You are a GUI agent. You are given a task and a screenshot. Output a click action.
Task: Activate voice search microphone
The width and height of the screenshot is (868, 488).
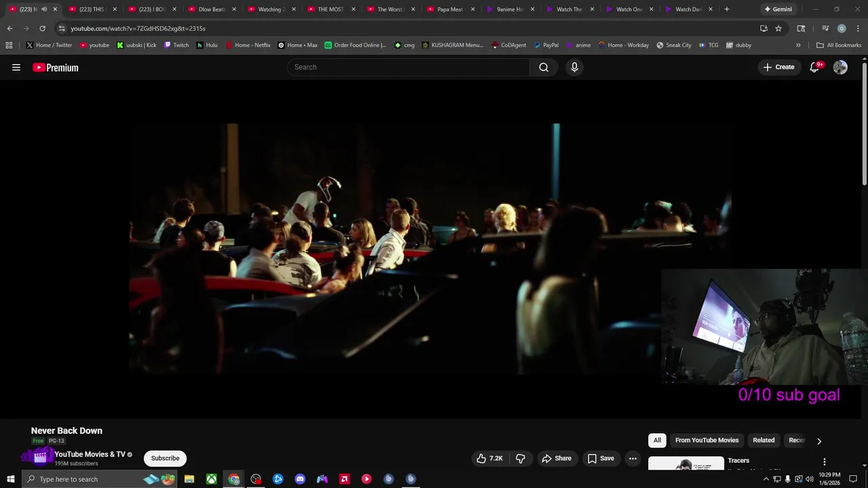(574, 67)
